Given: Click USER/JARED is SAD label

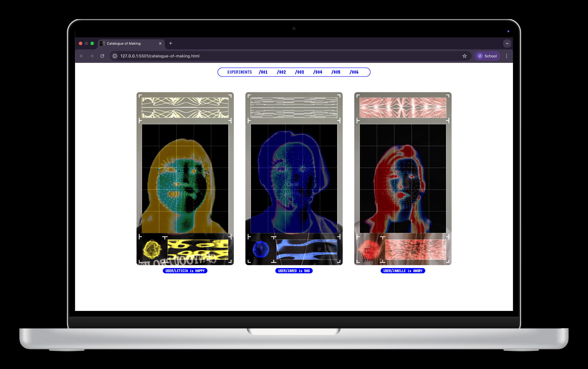Looking at the screenshot, I should click(294, 271).
